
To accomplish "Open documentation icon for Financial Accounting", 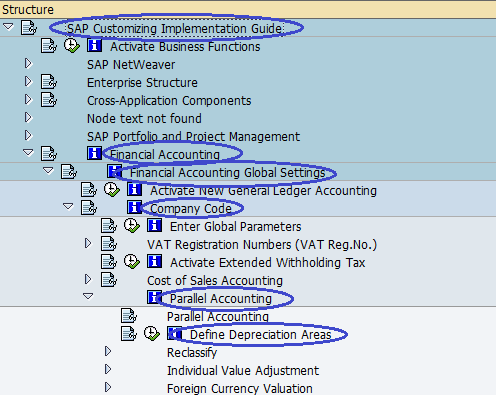I will pos(49,153).
